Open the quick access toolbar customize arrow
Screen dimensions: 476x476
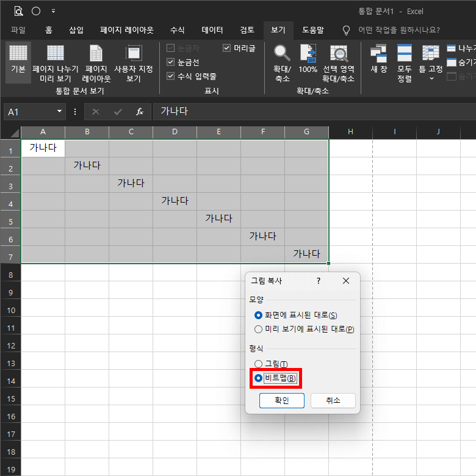[x=54, y=11]
